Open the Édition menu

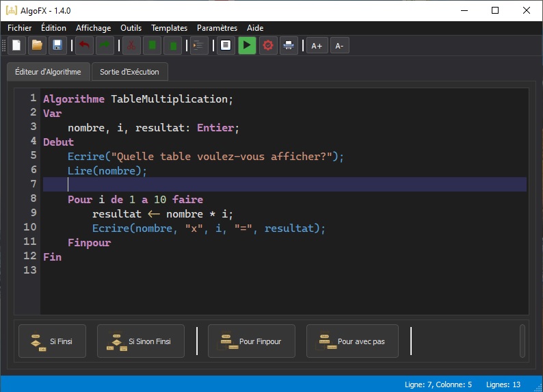pyautogui.click(x=53, y=27)
